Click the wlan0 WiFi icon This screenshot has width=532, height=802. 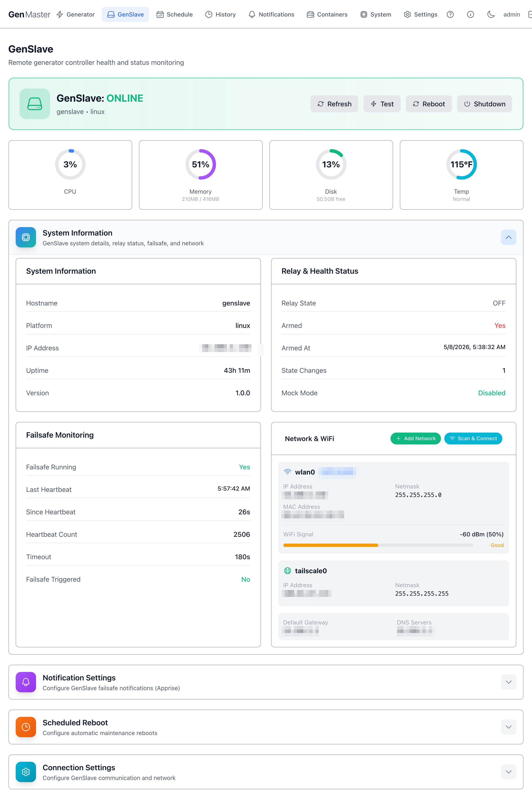tap(287, 472)
